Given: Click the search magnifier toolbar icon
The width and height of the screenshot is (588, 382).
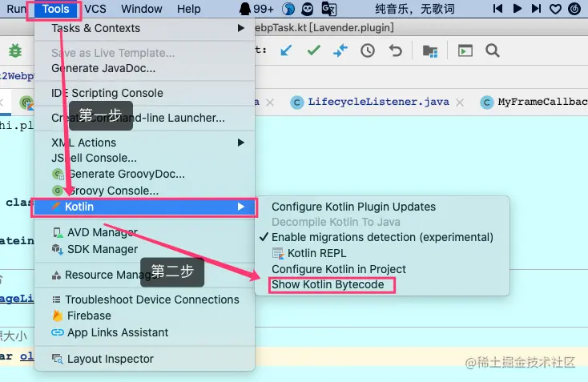Looking at the screenshot, I should 493,50.
